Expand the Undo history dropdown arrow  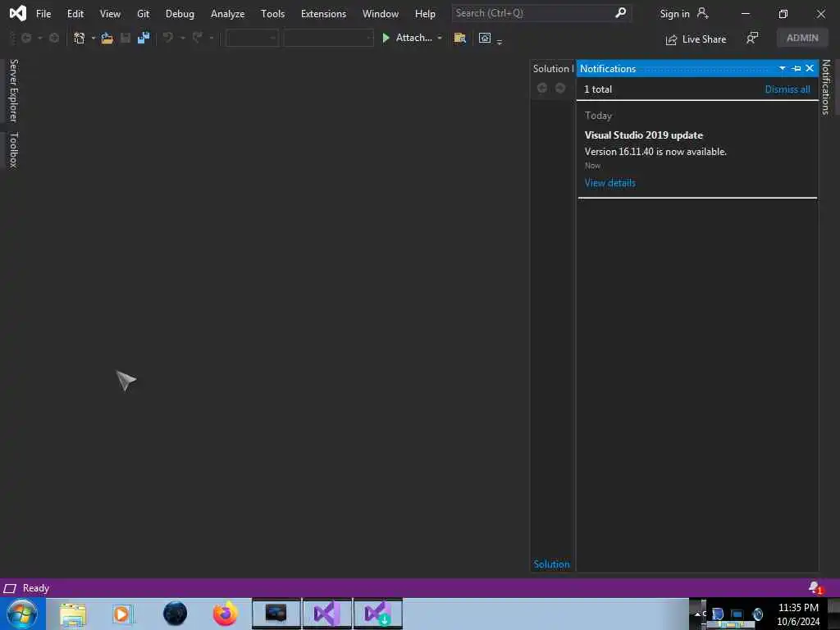[x=183, y=38]
